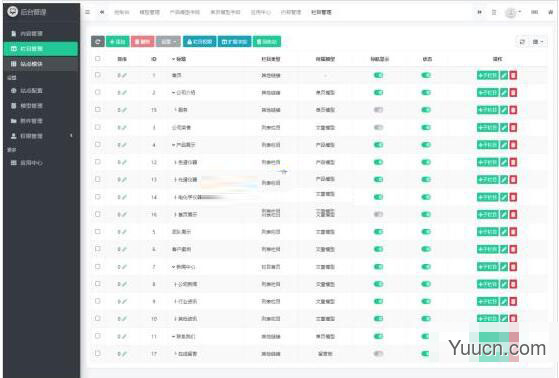Image resolution: width=559 pixels, height=378 pixels.
Task: Click the 排序 column header
Action: point(122,59)
